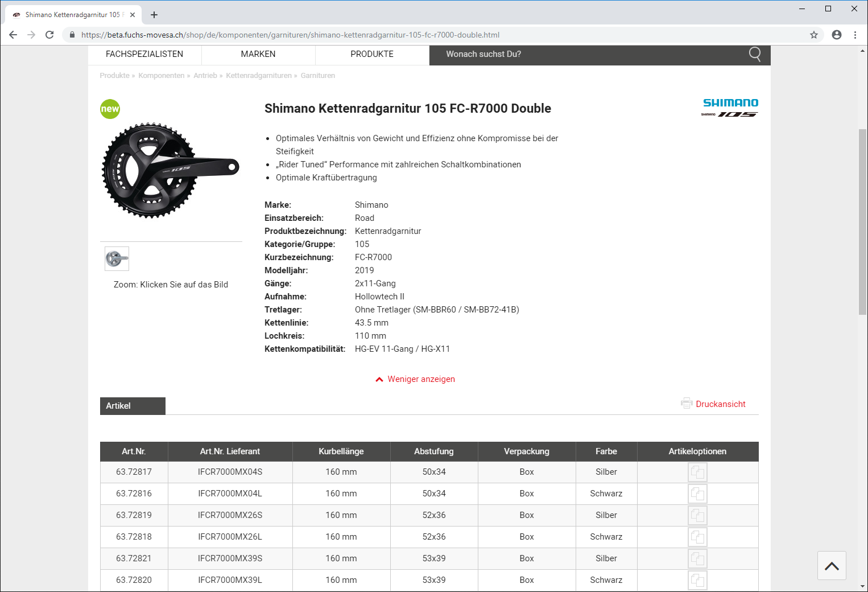The image size is (868, 592).
Task: Click article options icon for 63.72819
Action: (697, 515)
